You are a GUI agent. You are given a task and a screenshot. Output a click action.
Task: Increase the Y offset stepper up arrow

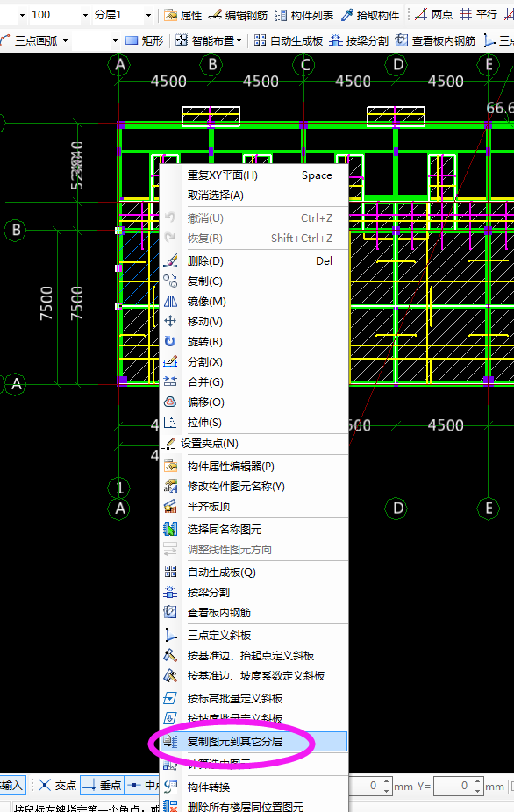click(x=478, y=781)
